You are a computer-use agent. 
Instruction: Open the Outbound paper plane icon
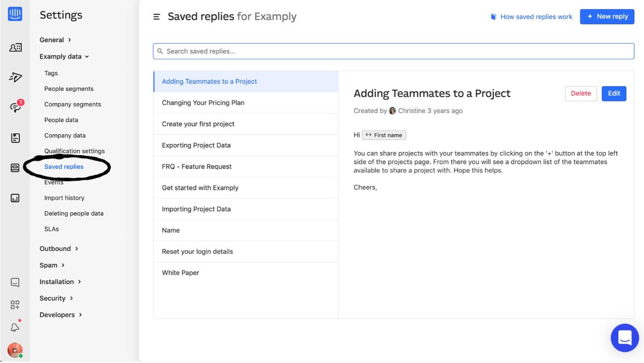click(15, 77)
